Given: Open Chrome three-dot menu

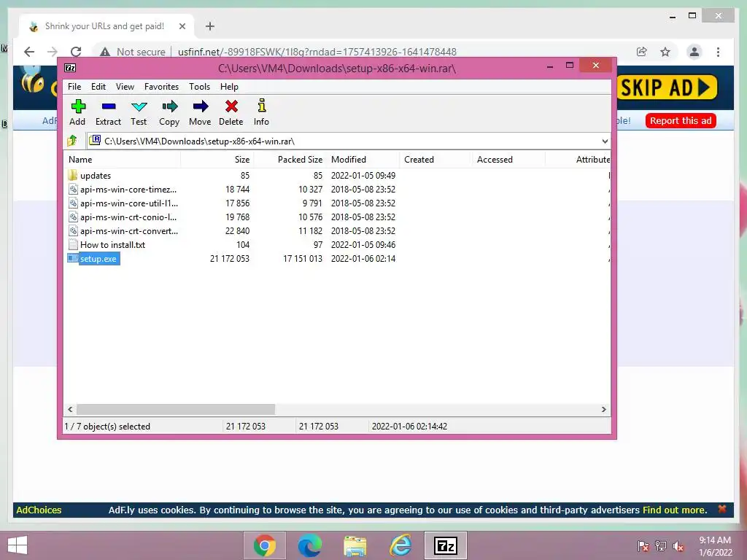Looking at the screenshot, I should pos(718,52).
